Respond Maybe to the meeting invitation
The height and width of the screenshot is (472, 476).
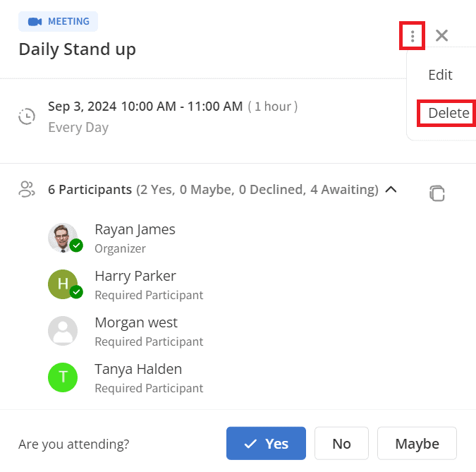tap(417, 443)
